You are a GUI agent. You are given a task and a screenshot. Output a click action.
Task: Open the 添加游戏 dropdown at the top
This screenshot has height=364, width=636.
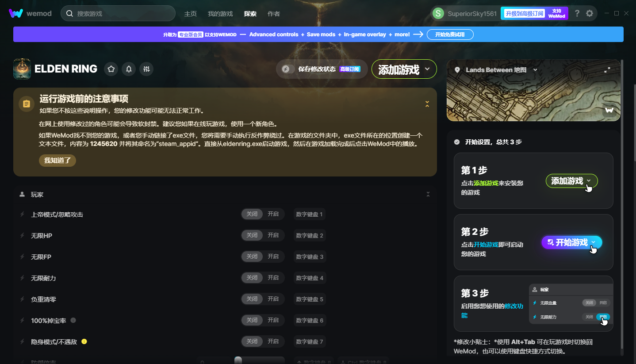pyautogui.click(x=427, y=69)
